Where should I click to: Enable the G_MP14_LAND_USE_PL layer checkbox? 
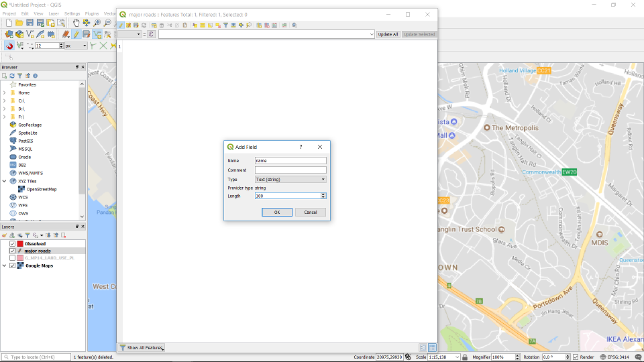click(12, 257)
